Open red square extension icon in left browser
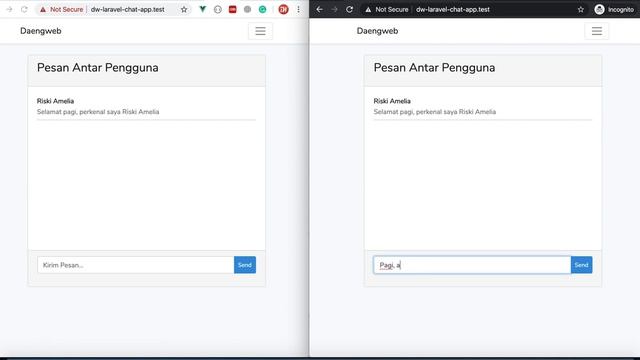The height and width of the screenshot is (360, 640). click(233, 9)
